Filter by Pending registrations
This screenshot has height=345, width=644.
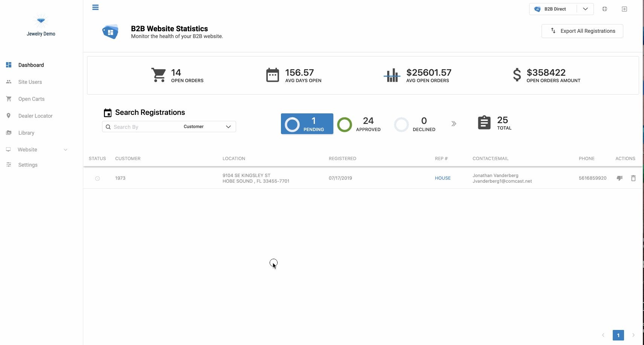[x=307, y=124]
